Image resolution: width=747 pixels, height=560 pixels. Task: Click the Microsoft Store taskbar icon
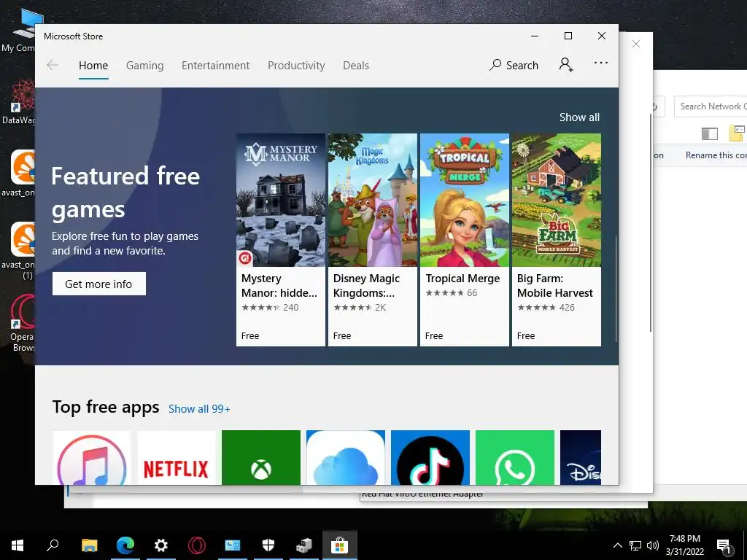coord(340,545)
